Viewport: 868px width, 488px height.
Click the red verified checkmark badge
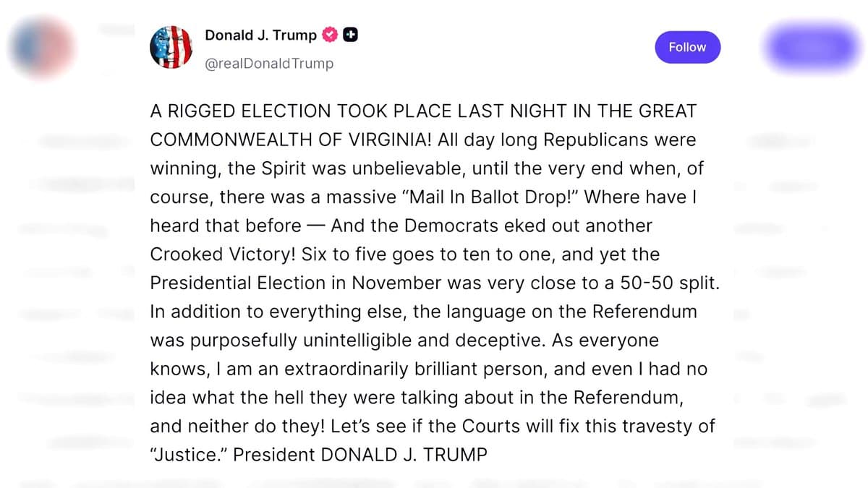(331, 35)
